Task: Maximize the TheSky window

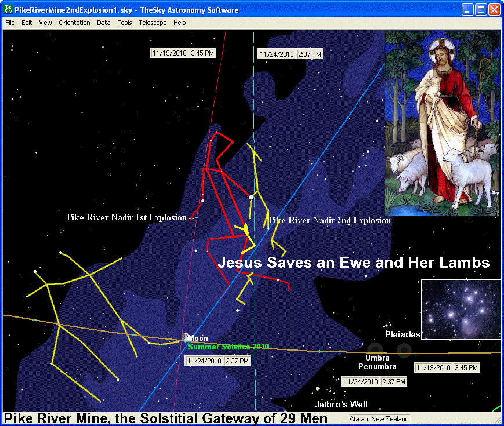Action: click(481, 10)
